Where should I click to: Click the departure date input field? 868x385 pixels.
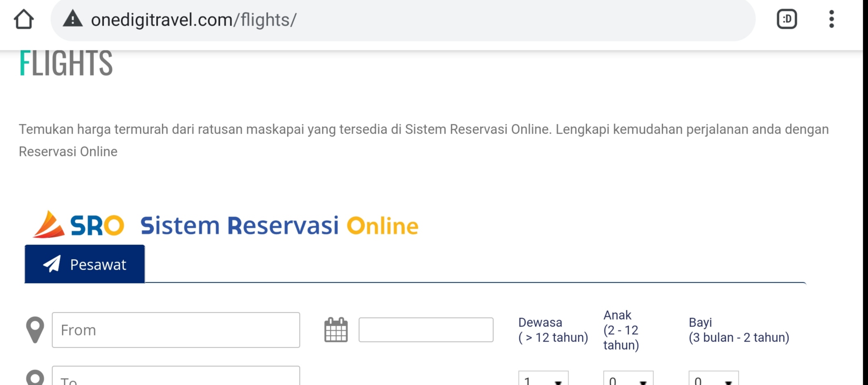coord(426,330)
